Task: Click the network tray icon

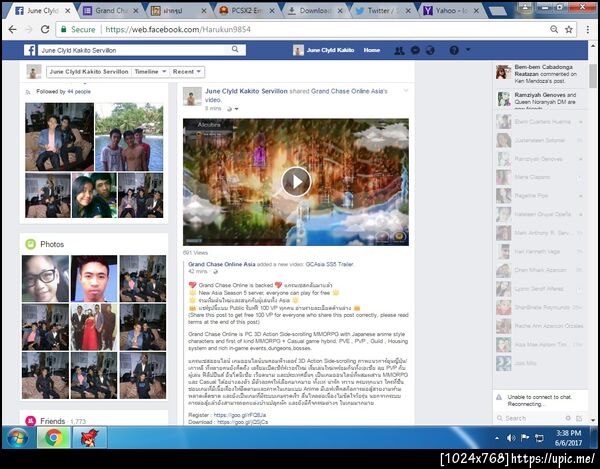Action: coord(539,438)
